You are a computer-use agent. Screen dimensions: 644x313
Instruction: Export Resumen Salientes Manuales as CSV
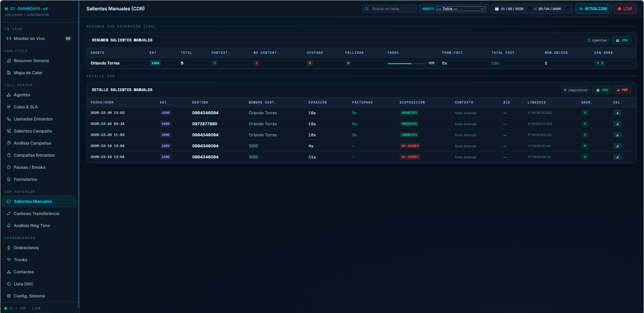point(622,40)
